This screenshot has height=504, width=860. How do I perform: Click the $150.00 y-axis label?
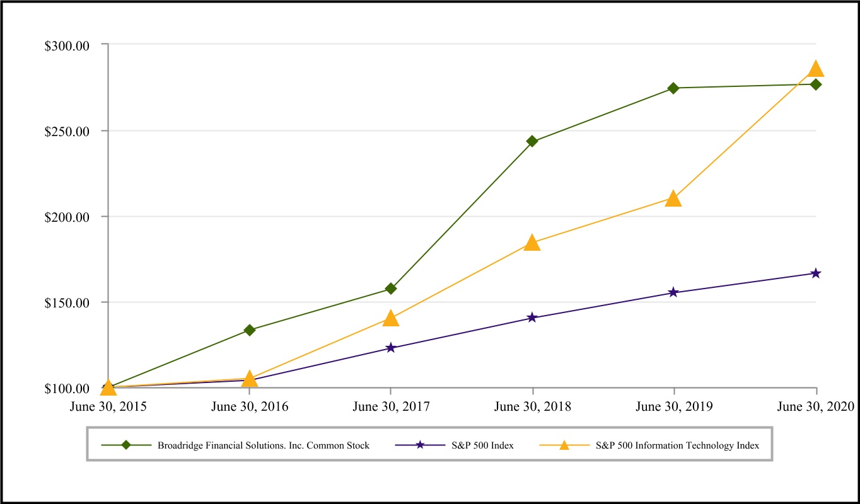tap(68, 302)
